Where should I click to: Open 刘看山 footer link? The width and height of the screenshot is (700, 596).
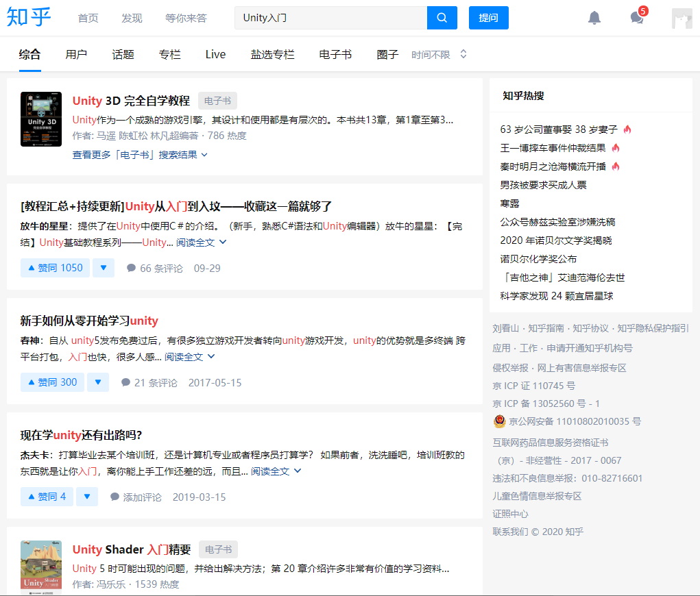tap(506, 328)
